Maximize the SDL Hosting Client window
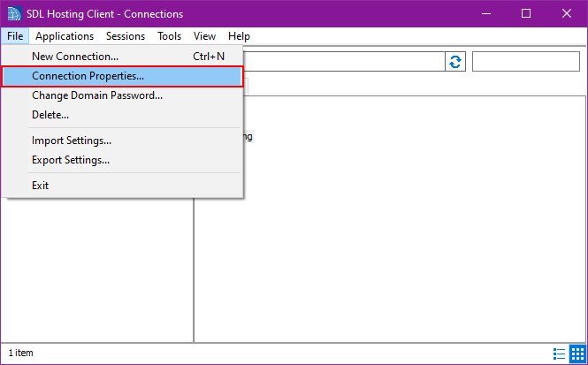 526,14
